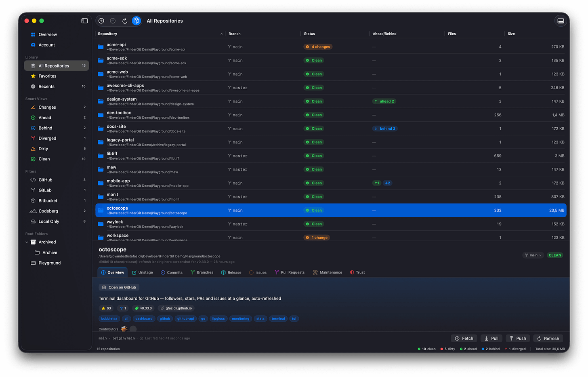
Task: Filter repositories by Codeberg
Action: pyautogui.click(x=56, y=211)
